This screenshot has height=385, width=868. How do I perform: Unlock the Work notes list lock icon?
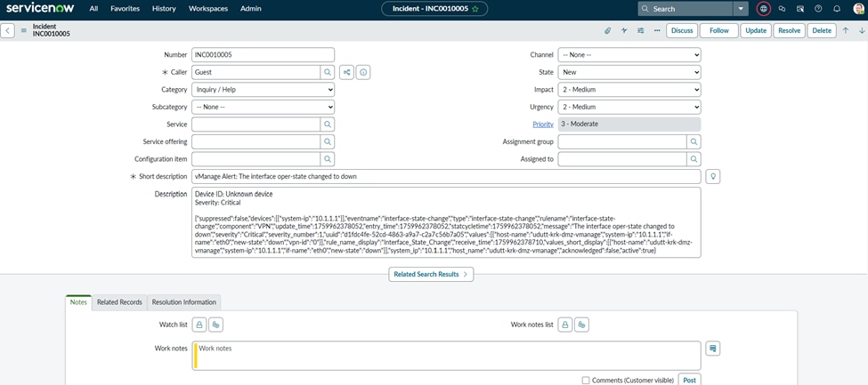click(x=564, y=325)
